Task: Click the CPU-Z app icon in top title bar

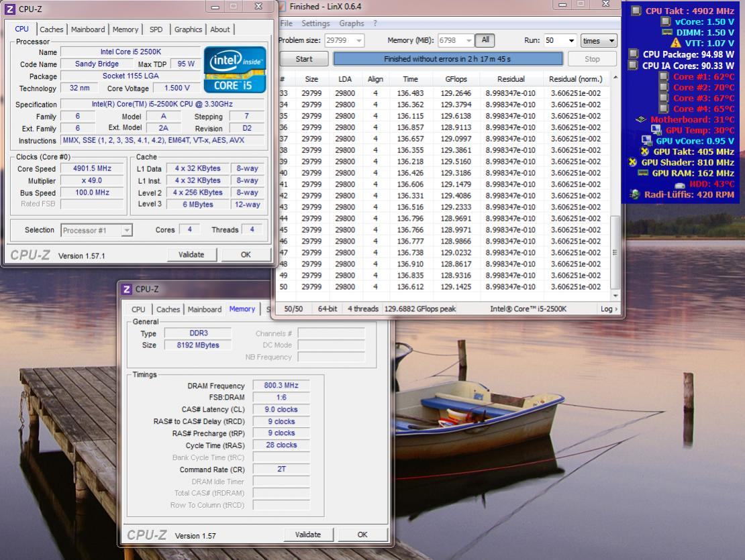Action: 9,9
